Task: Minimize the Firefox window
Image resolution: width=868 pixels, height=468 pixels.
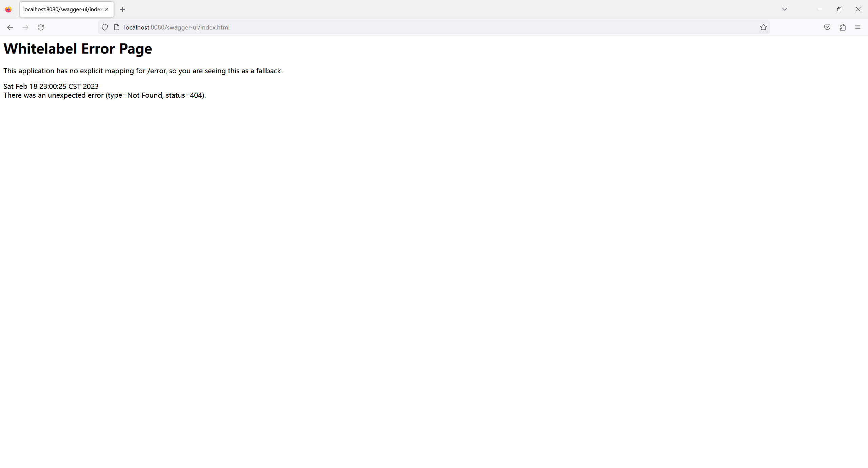Action: [820, 9]
